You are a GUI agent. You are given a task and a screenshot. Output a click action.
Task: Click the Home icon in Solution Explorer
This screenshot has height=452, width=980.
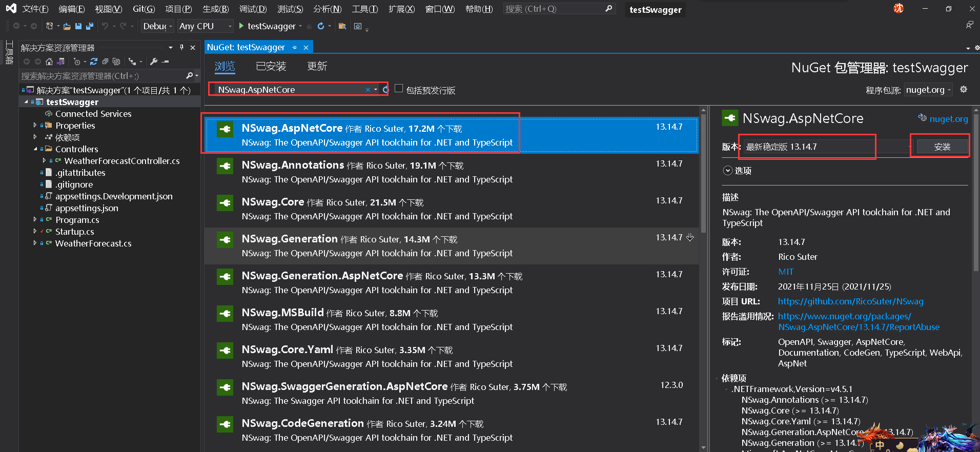pyautogui.click(x=49, y=61)
